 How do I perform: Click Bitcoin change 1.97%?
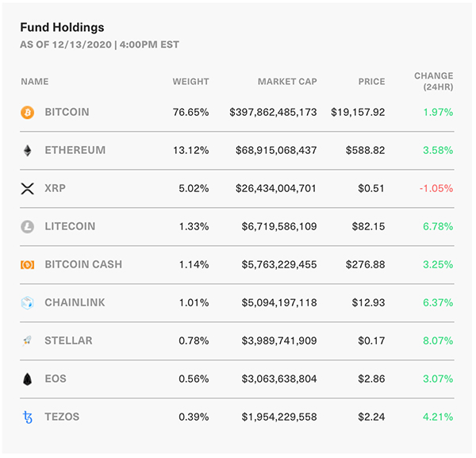point(438,112)
